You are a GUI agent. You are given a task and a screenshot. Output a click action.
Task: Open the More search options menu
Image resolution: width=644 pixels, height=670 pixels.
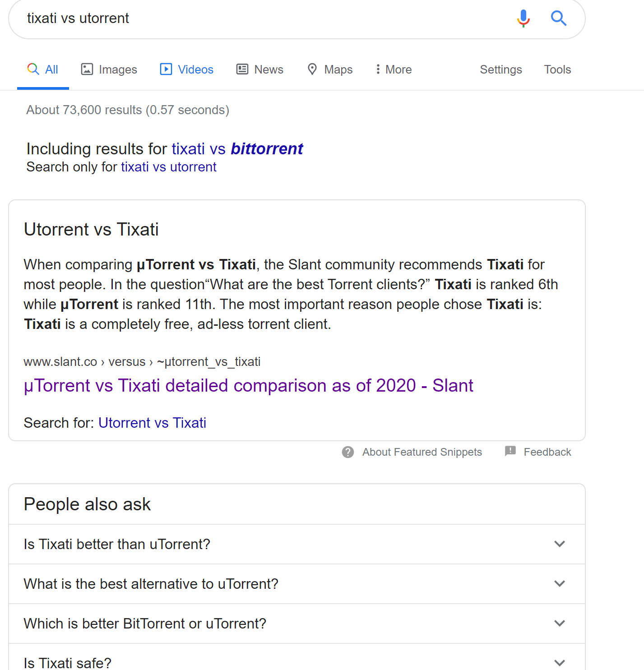394,69
